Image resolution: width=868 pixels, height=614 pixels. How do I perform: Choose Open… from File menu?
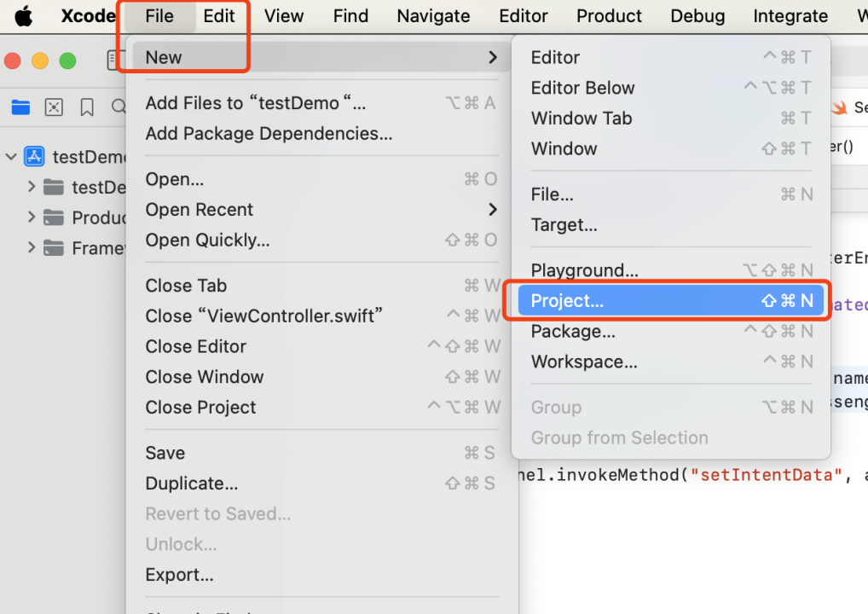tap(320, 179)
